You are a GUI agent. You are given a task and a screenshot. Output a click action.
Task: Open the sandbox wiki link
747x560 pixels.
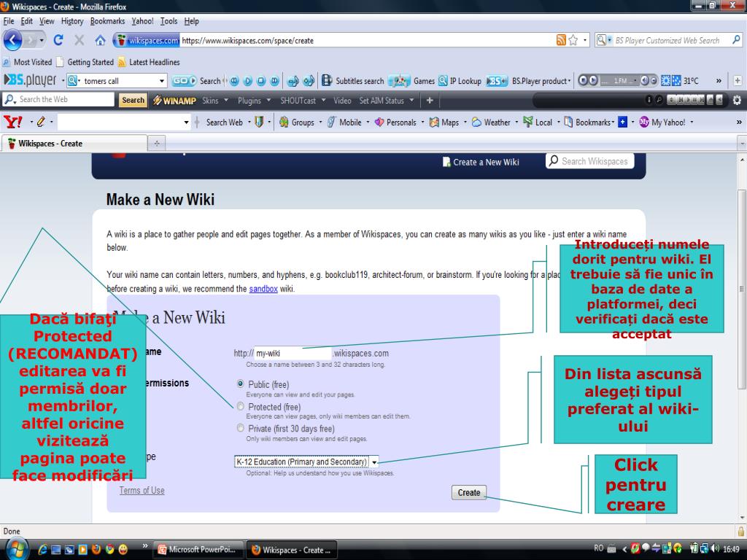(x=263, y=289)
